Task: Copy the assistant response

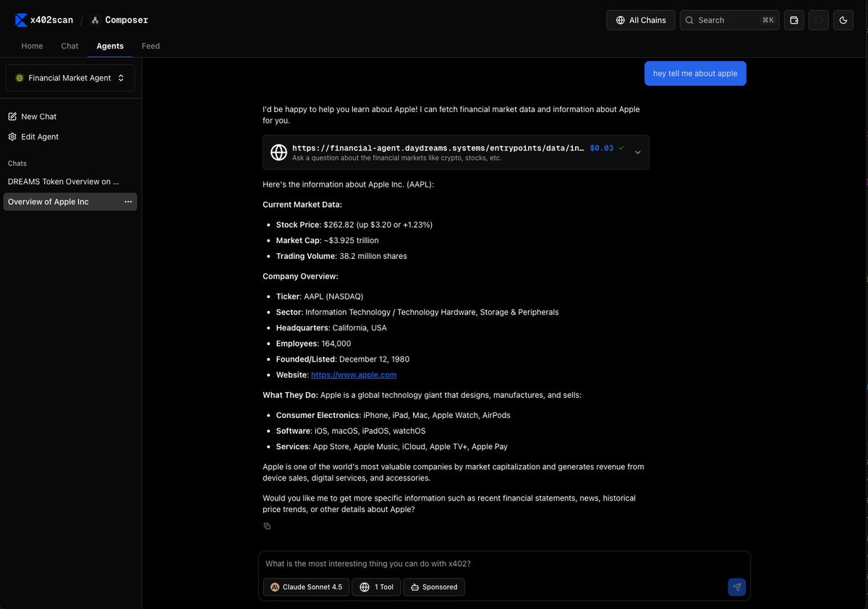Action: click(267, 526)
